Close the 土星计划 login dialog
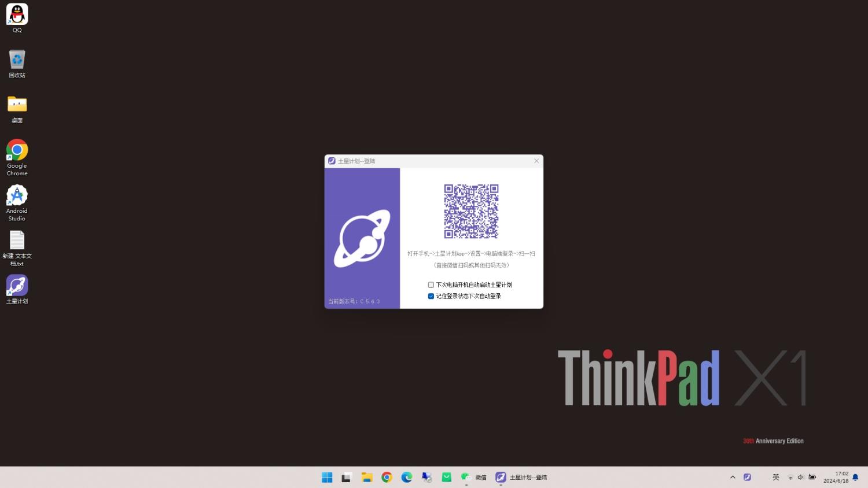 click(536, 161)
